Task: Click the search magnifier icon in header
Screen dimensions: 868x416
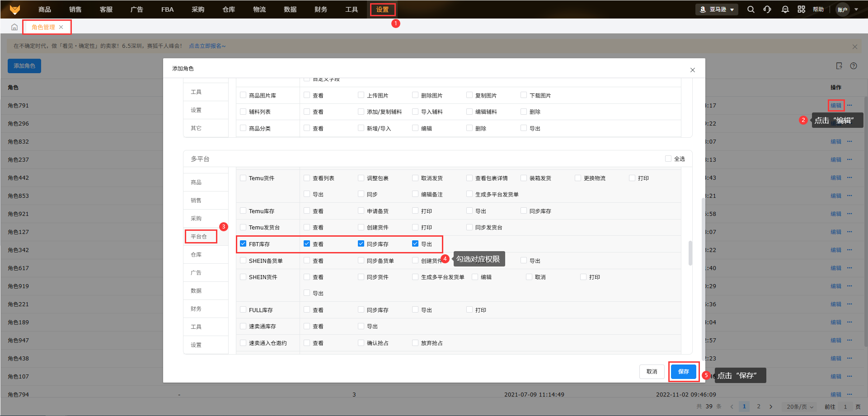Action: [751, 9]
